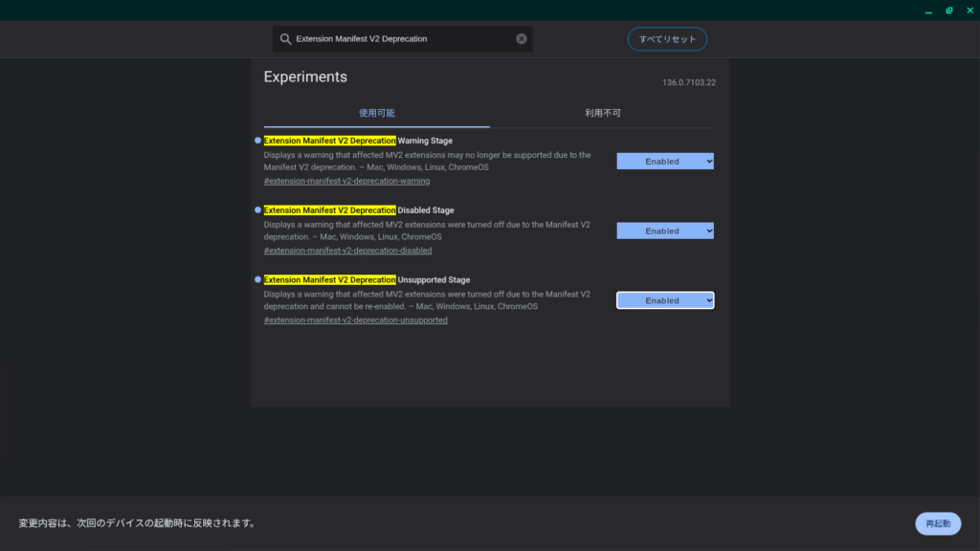Expand the Unsupported Stage Enabled dropdown
This screenshot has width=980, height=551.
pos(665,300)
